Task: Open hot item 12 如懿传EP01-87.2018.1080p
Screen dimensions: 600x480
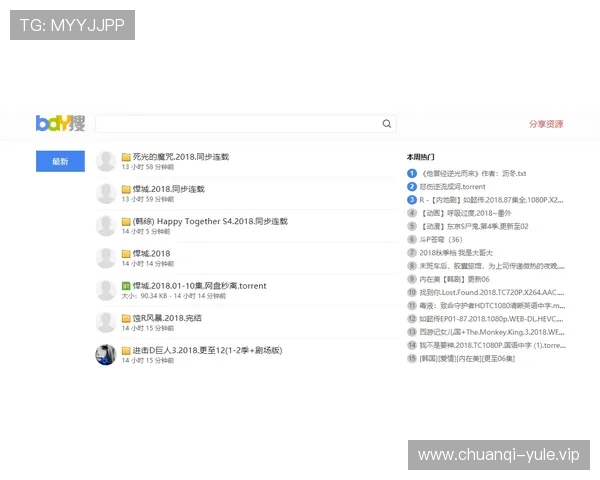Action: pyautogui.click(x=491, y=319)
